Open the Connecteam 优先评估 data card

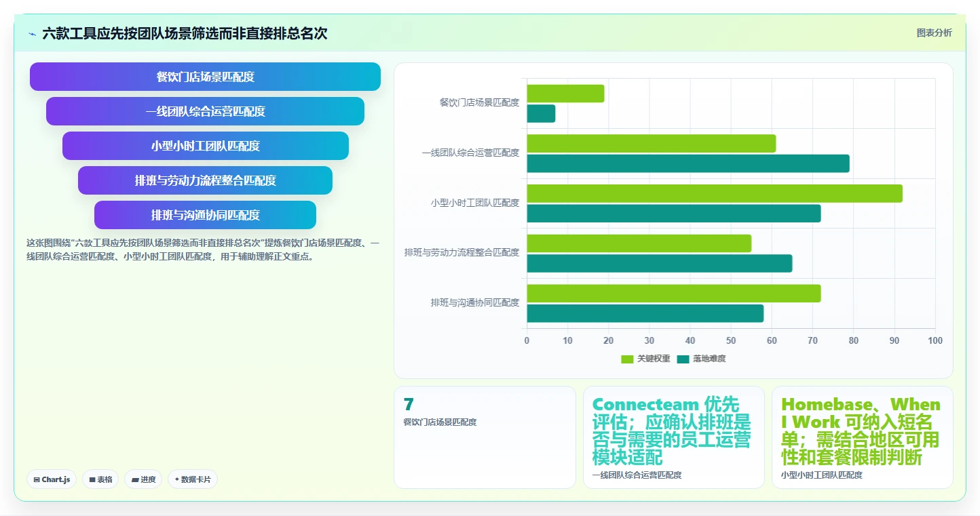673,437
